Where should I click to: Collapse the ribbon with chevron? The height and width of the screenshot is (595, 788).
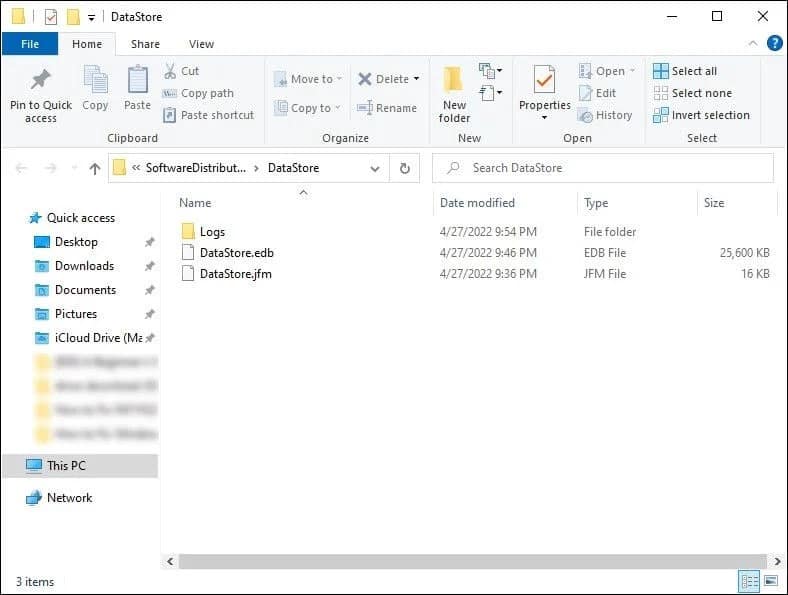point(753,44)
